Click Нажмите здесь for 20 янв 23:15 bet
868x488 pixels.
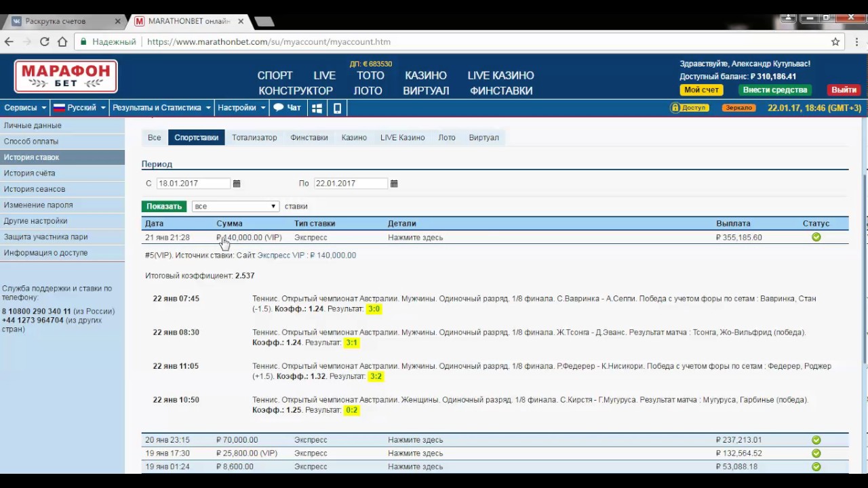(415, 440)
